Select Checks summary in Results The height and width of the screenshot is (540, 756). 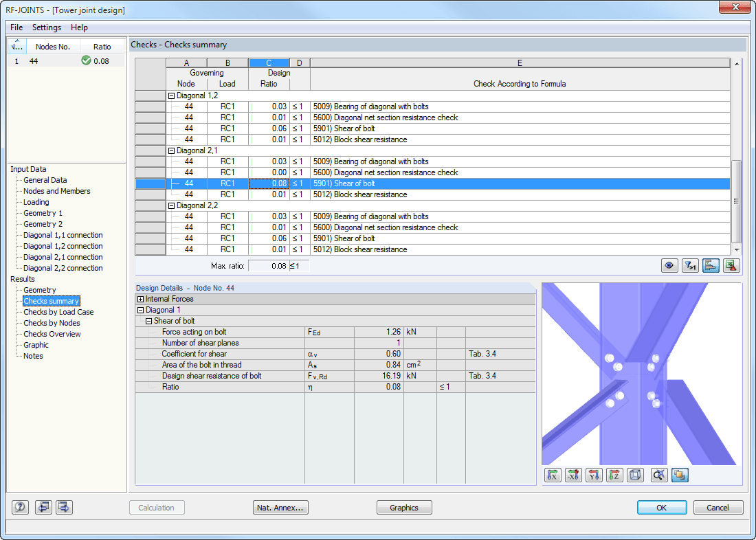click(x=51, y=302)
